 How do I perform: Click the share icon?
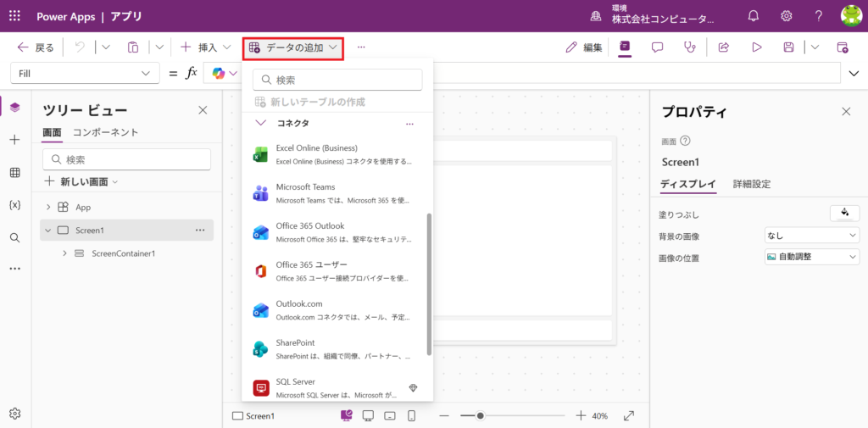[723, 47]
